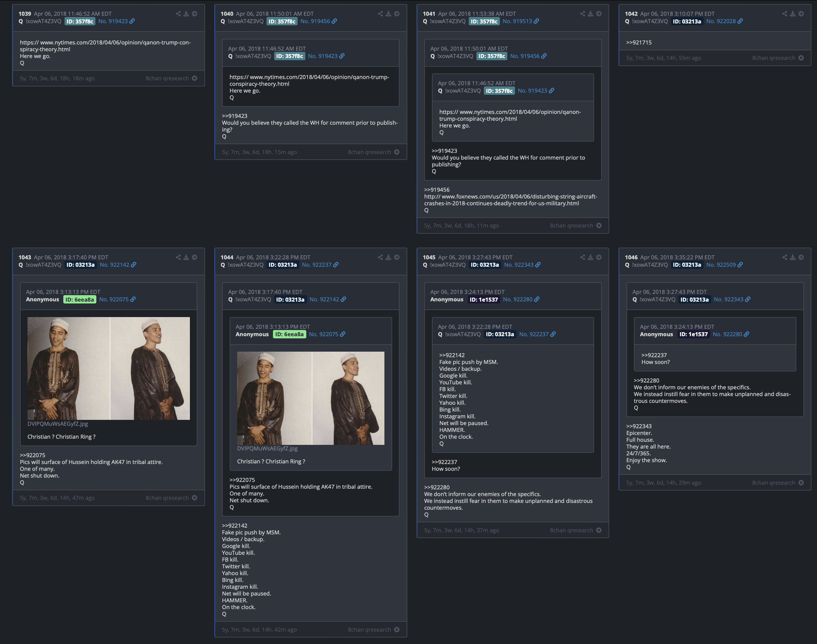817x644 pixels.
Task: Download post 1041
Action: (590, 14)
